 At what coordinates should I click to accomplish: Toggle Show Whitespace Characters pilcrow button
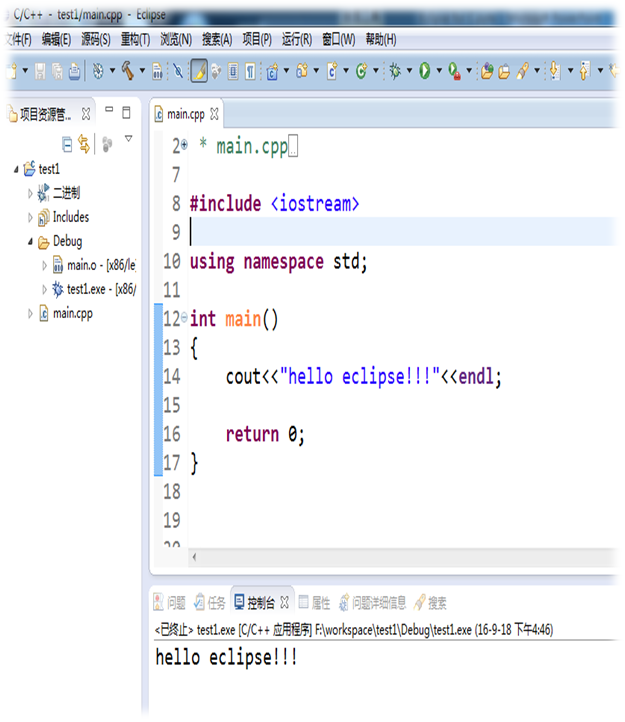pos(249,71)
